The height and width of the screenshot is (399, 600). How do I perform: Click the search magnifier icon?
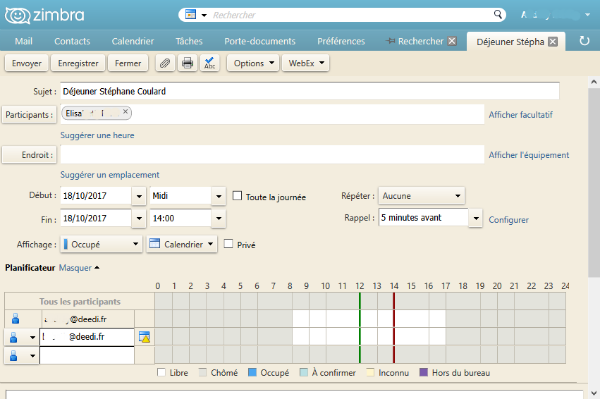tap(497, 15)
